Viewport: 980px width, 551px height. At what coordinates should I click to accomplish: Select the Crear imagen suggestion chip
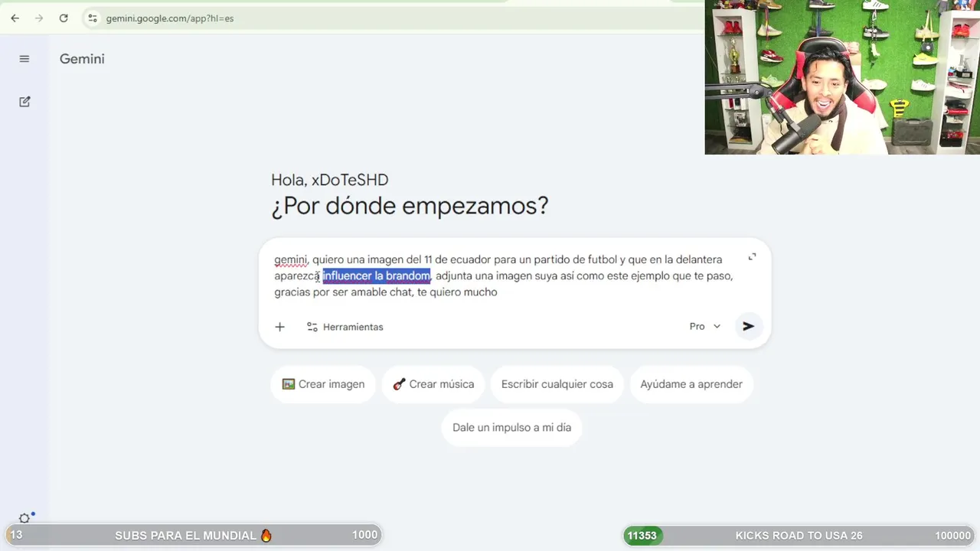tap(323, 384)
